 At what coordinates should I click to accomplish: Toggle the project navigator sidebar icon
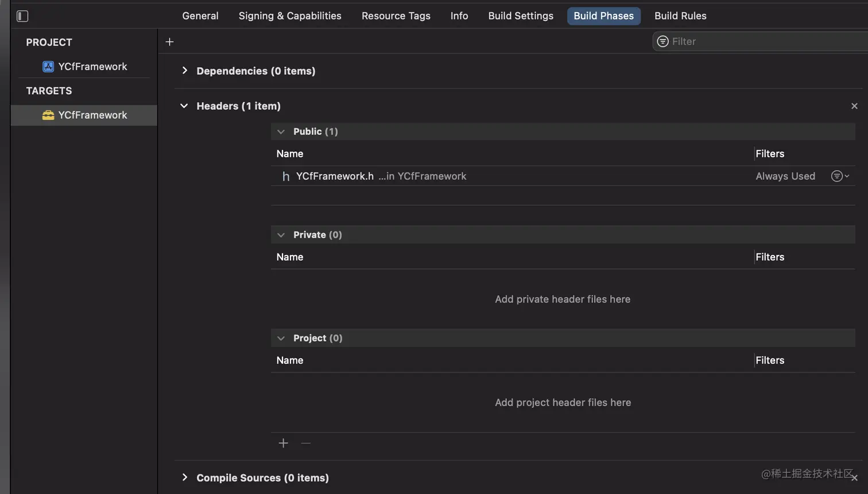click(x=22, y=16)
